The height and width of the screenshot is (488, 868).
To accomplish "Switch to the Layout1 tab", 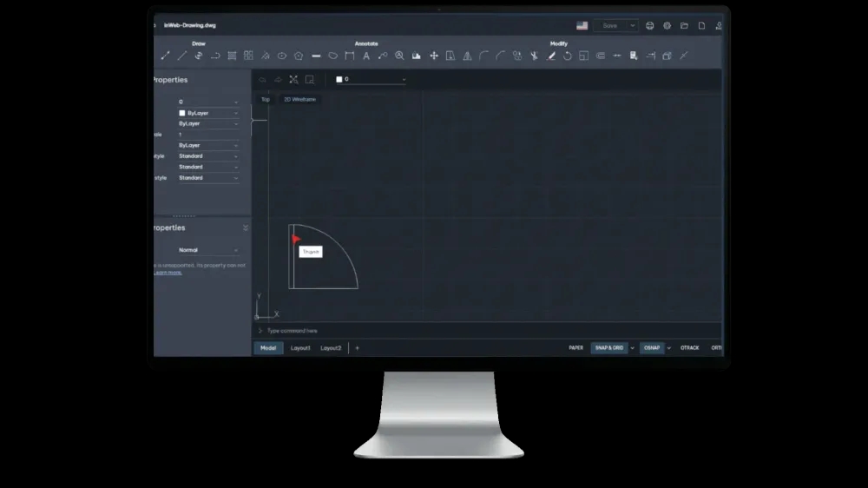I will tap(300, 348).
